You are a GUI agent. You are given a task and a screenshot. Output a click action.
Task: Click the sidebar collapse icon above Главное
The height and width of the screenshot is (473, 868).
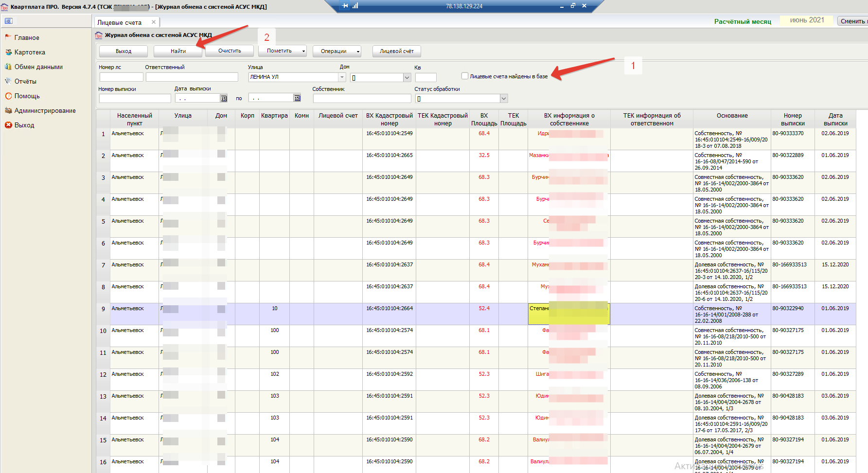point(8,21)
